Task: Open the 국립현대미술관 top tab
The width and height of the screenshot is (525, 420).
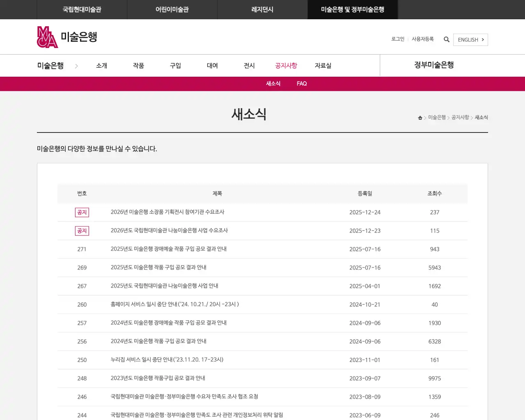Action: tap(82, 9)
